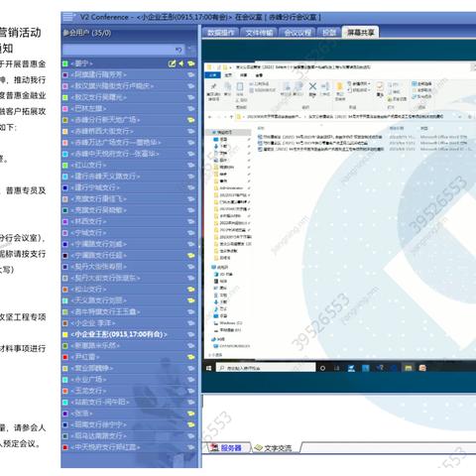Toggle video for 建行宁城支行
The height and width of the screenshot is (476, 476).
tap(191, 187)
